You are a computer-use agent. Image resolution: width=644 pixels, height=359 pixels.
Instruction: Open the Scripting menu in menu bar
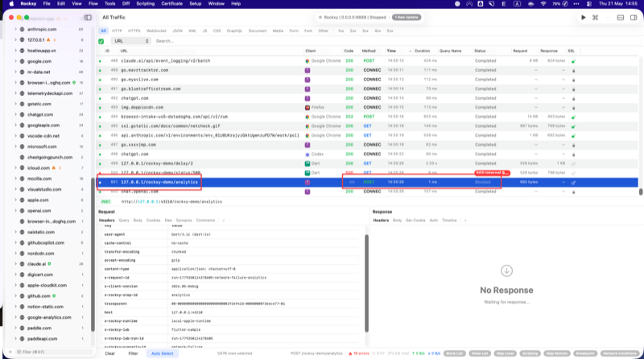click(x=146, y=4)
